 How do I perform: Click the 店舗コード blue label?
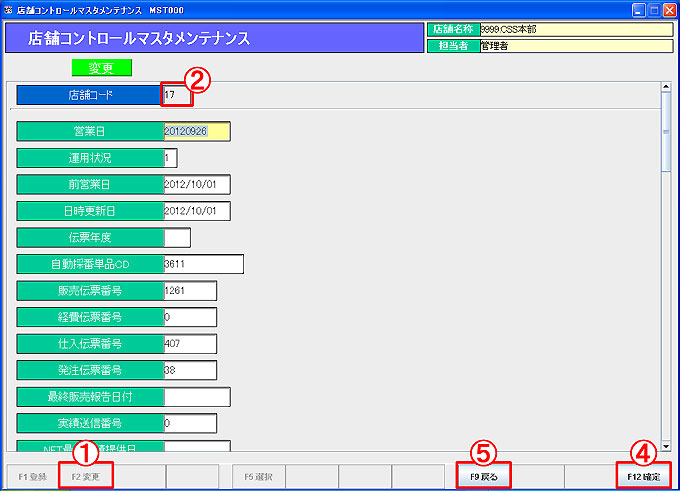tap(89, 95)
